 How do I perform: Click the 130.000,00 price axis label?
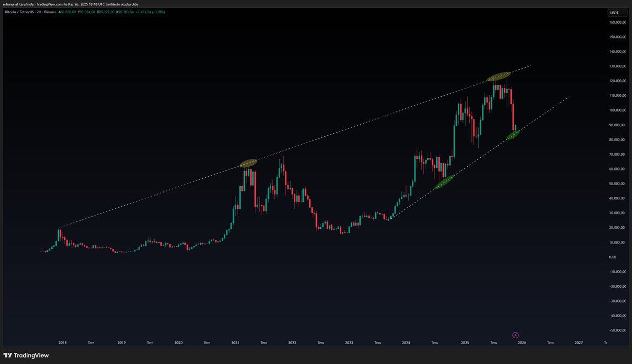617,66
